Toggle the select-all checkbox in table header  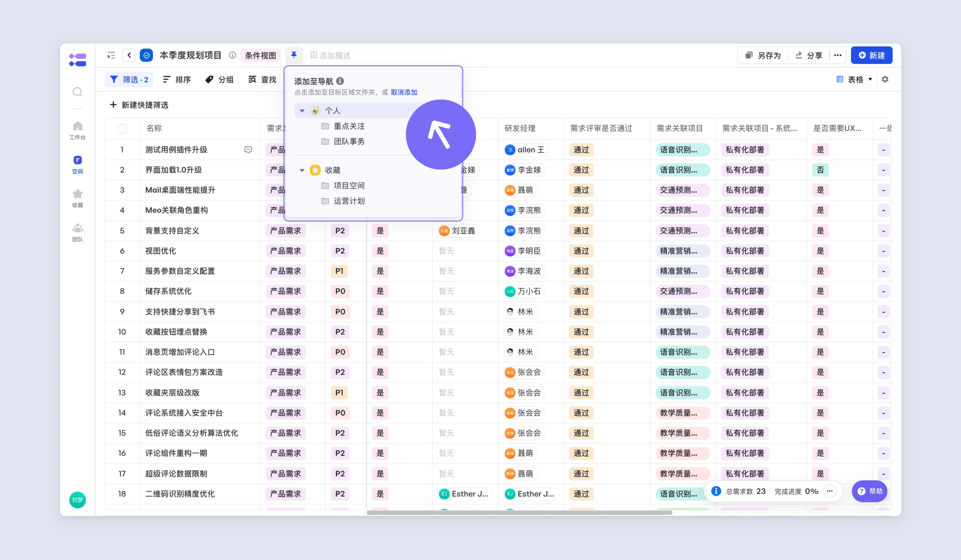coord(122,129)
